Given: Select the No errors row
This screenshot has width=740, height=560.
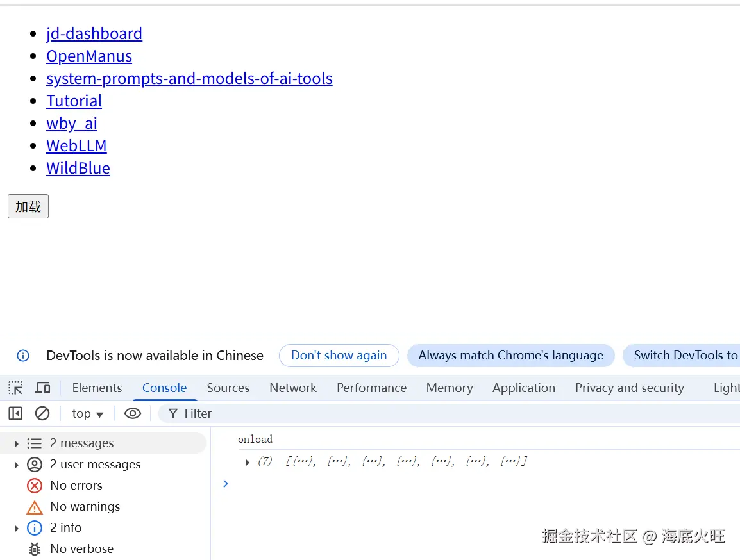Looking at the screenshot, I should [104, 486].
